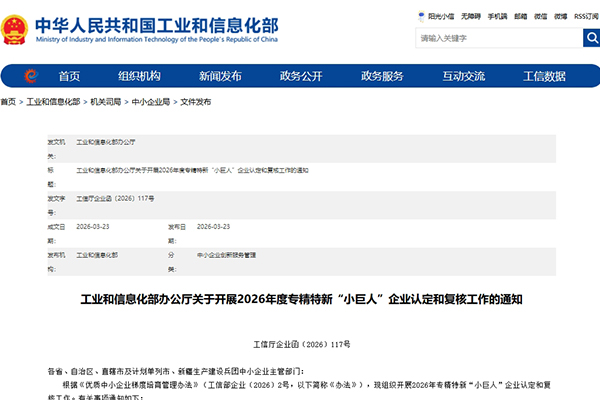Go to 首页 in main navigation
The height and width of the screenshot is (400, 600).
point(69,76)
